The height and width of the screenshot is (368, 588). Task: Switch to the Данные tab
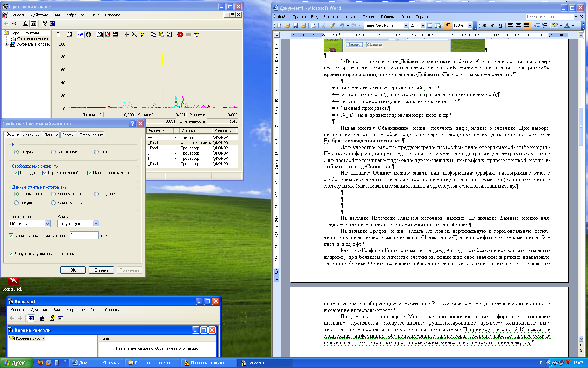tap(51, 135)
